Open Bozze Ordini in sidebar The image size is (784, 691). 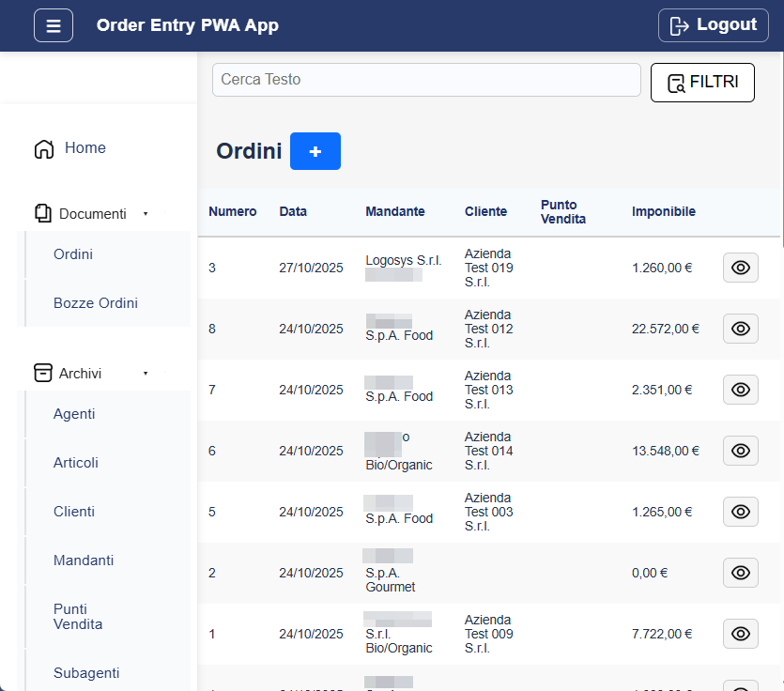(96, 303)
